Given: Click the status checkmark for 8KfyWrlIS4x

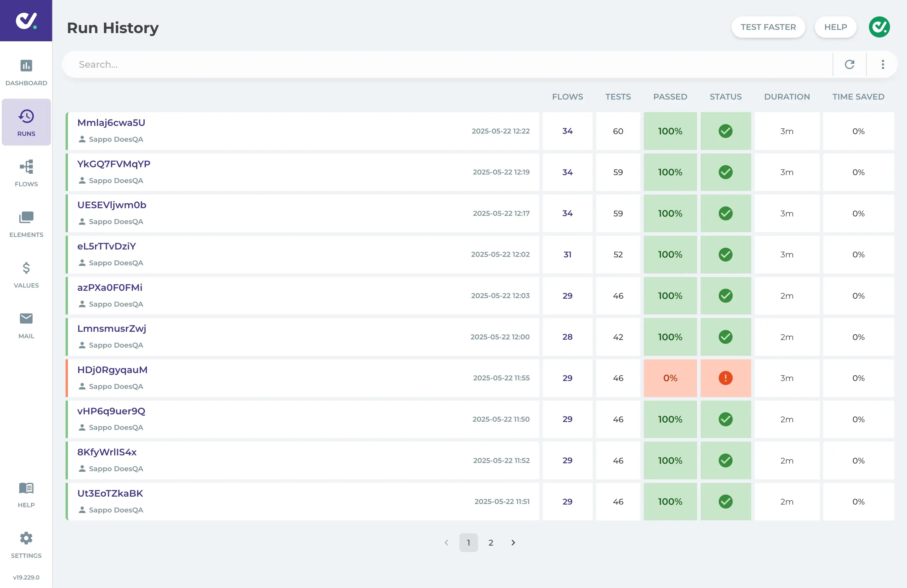Looking at the screenshot, I should point(725,460).
